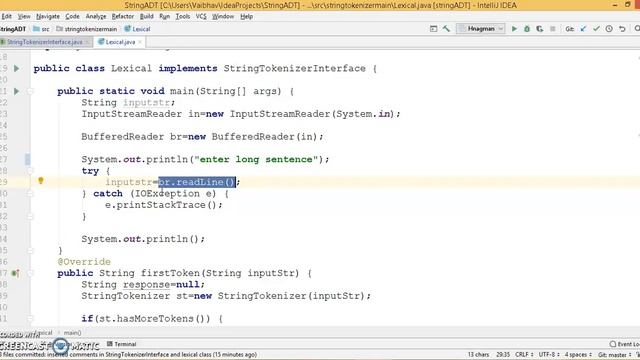Revert changes with the undo arrow icon
Image resolution: width=640 pixels, height=360 pixels.
[x=622, y=29]
